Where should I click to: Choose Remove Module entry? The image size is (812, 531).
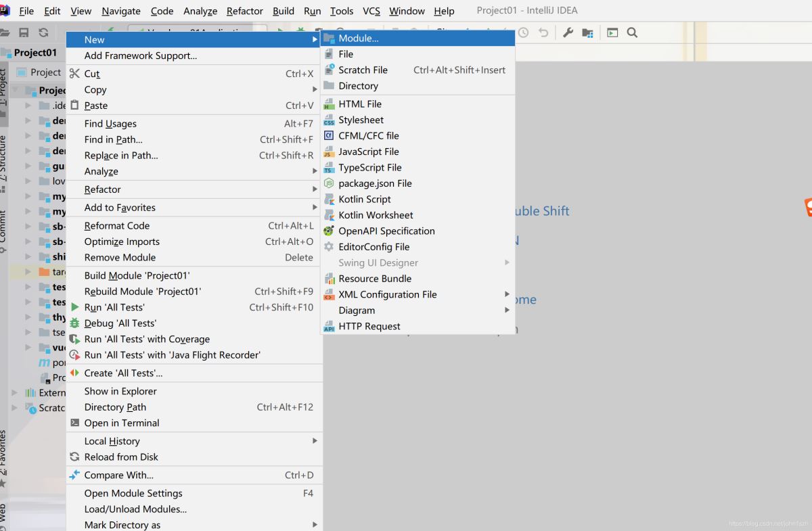(x=194, y=258)
